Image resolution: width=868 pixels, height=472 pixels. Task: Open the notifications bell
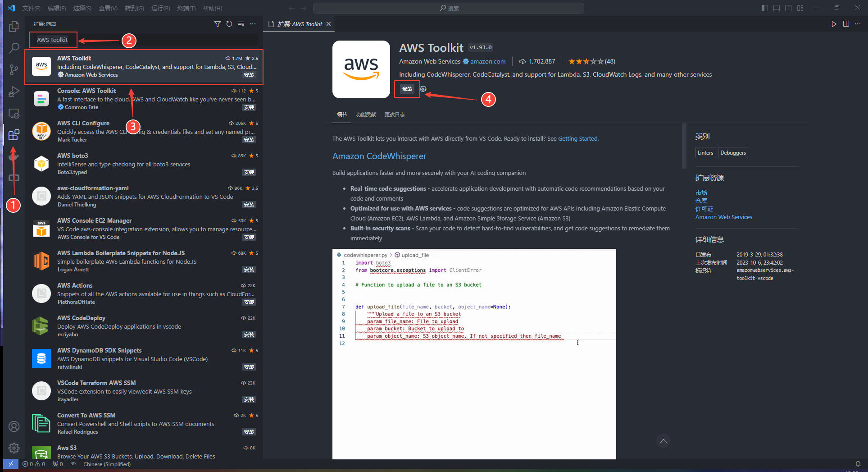[858, 464]
